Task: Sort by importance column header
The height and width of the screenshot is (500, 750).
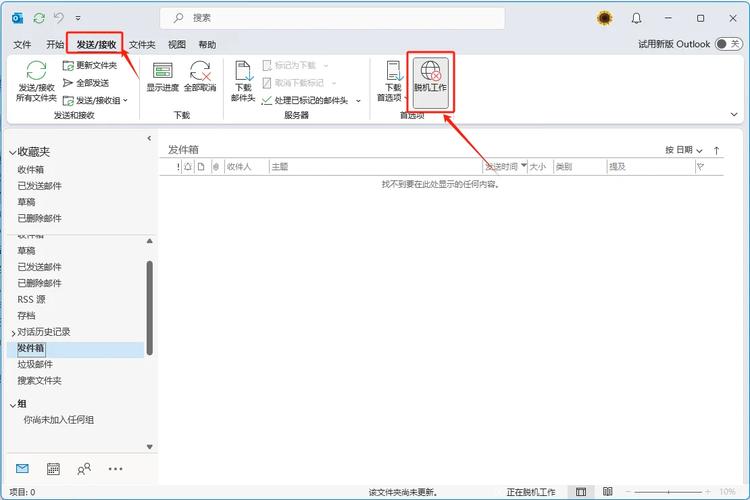Action: click(178, 167)
